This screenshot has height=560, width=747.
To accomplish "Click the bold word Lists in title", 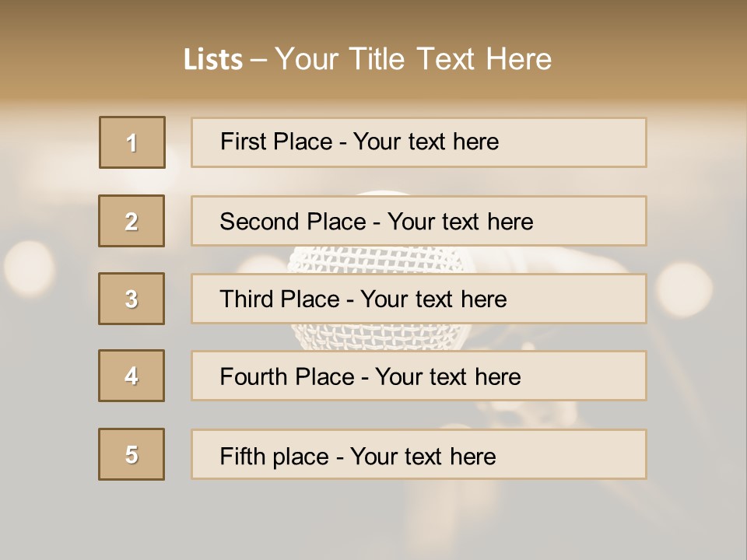I will tap(213, 60).
